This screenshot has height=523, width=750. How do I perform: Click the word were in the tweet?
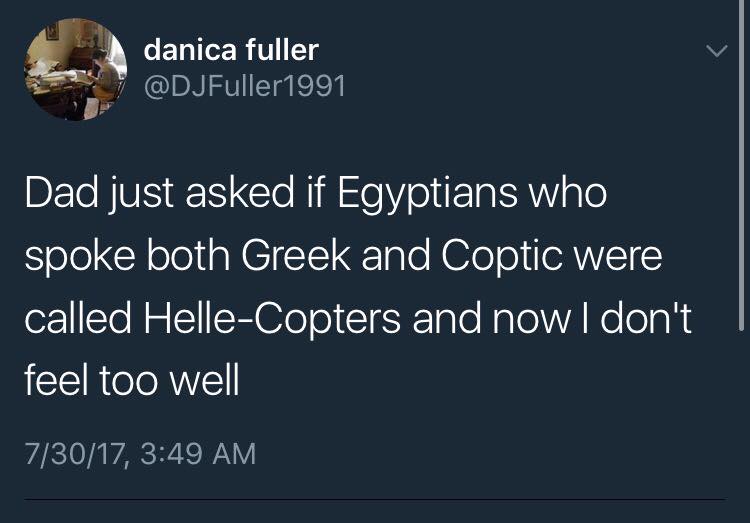point(622,256)
